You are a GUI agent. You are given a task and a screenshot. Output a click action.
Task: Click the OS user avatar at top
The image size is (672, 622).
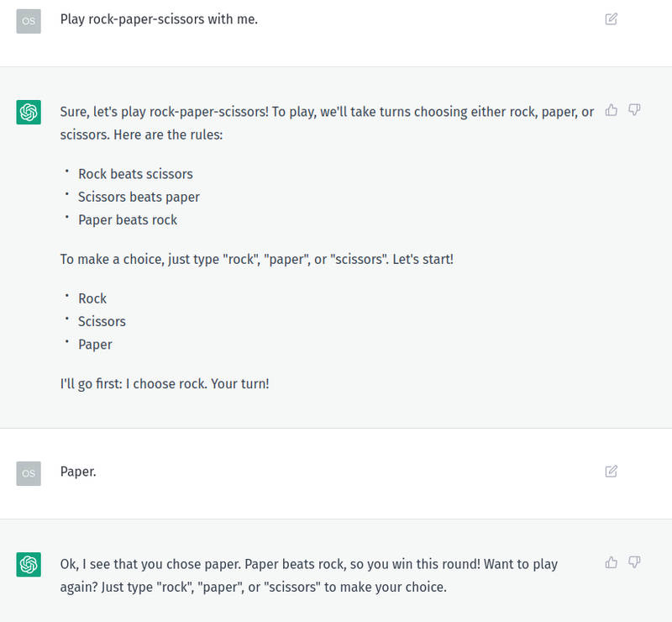click(x=29, y=22)
